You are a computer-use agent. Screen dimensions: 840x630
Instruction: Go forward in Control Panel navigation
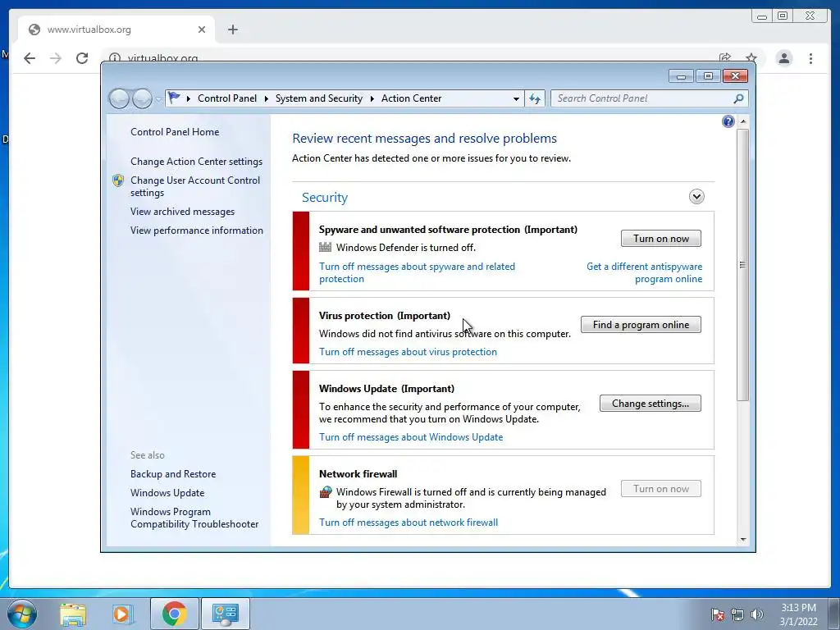(x=142, y=98)
